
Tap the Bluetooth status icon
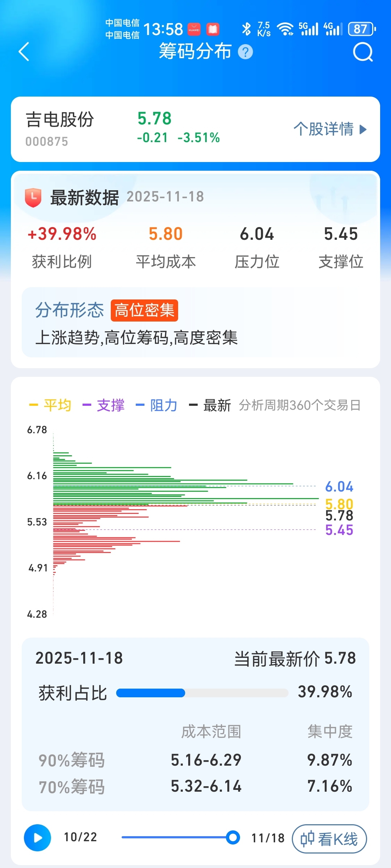pos(246,29)
